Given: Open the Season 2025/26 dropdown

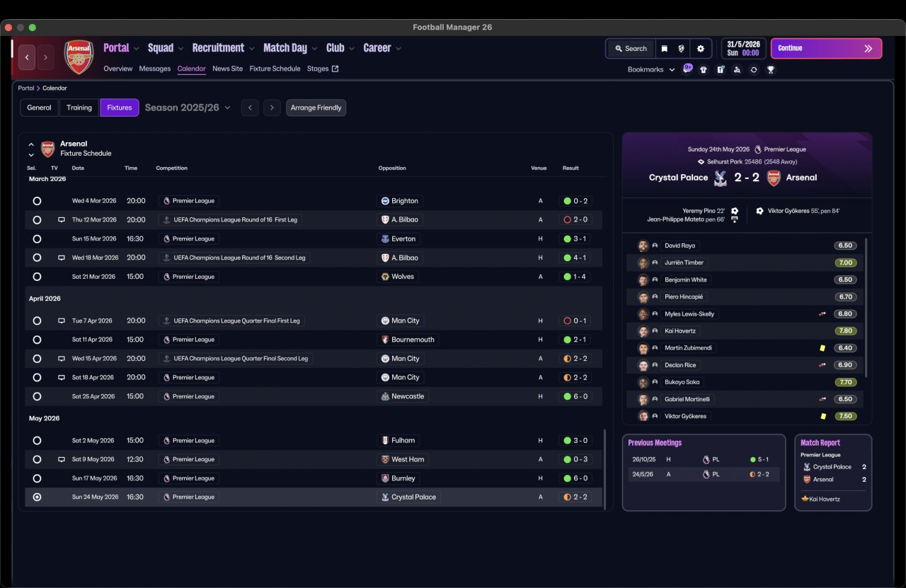Looking at the screenshot, I should coord(188,108).
